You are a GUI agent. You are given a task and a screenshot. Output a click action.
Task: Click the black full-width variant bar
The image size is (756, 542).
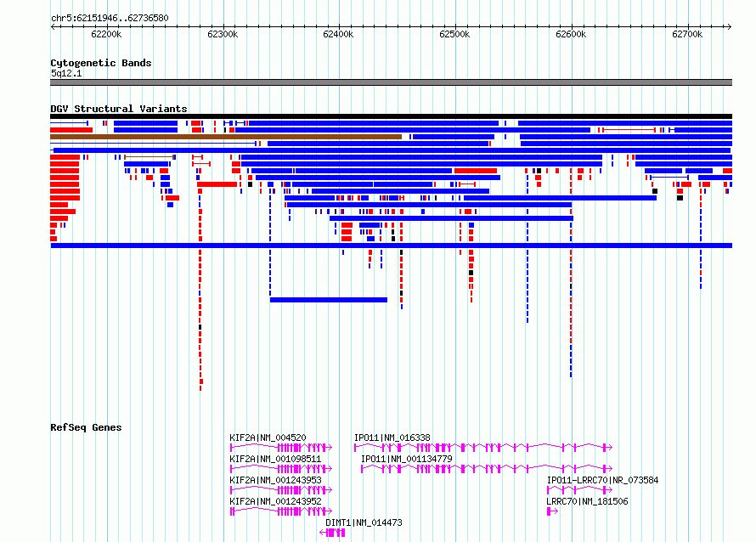pyautogui.click(x=391, y=116)
